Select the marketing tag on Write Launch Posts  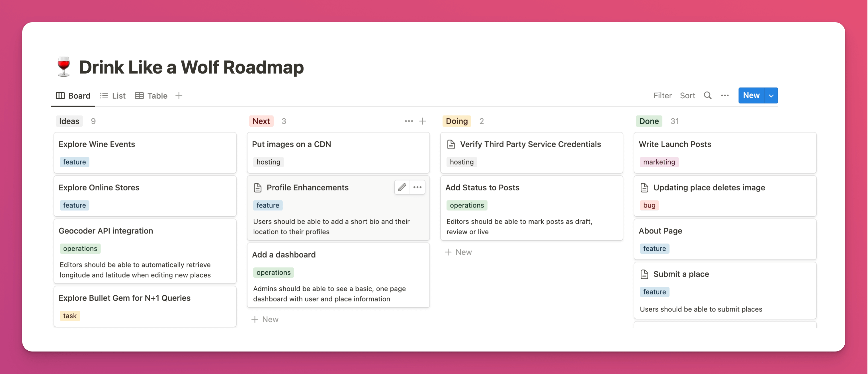tap(659, 162)
